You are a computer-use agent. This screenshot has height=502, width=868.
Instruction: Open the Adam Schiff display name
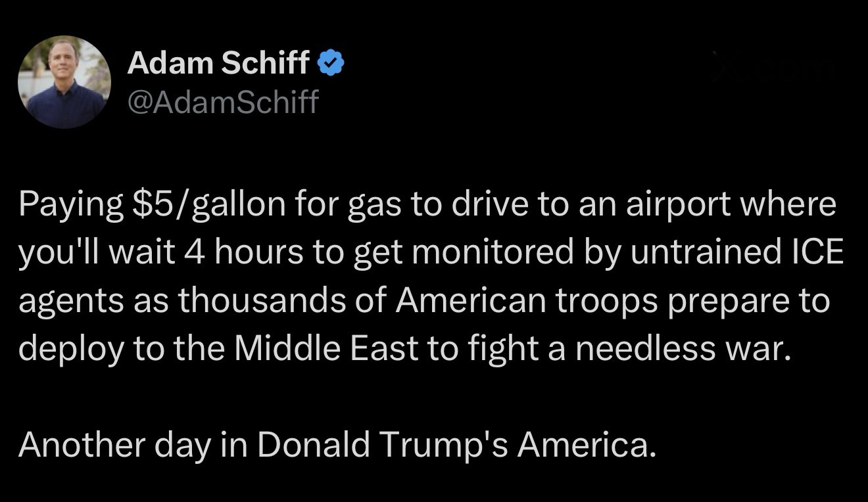click(x=218, y=63)
